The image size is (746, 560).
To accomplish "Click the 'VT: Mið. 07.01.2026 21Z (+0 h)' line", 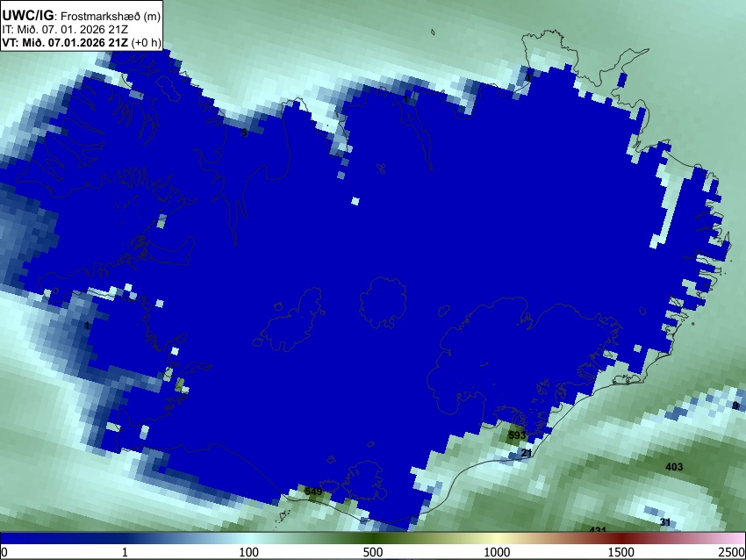I will (x=82, y=42).
